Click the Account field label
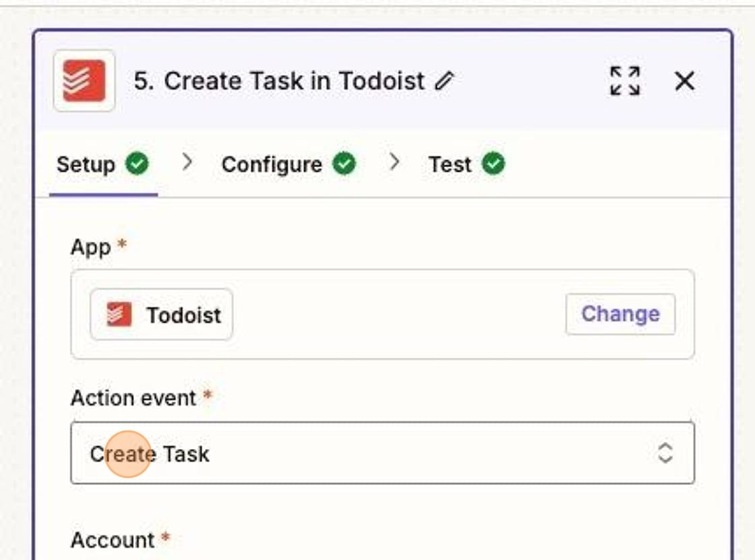This screenshot has height=560, width=755. pyautogui.click(x=112, y=539)
